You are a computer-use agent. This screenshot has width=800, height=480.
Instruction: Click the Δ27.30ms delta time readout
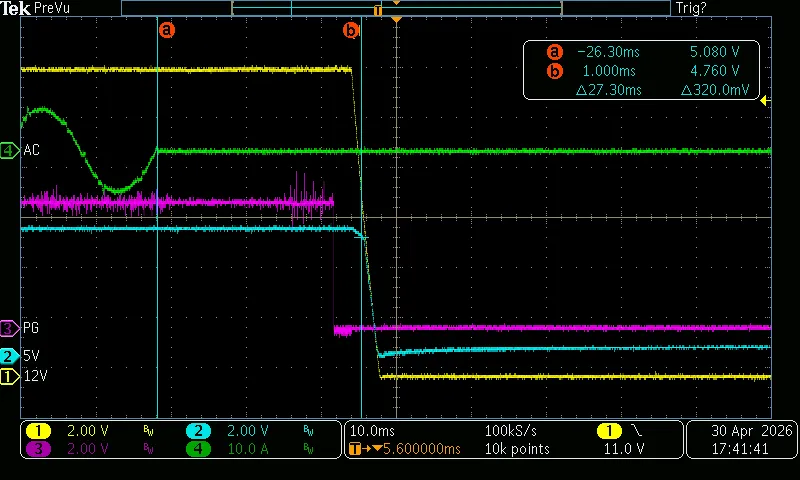(609, 90)
